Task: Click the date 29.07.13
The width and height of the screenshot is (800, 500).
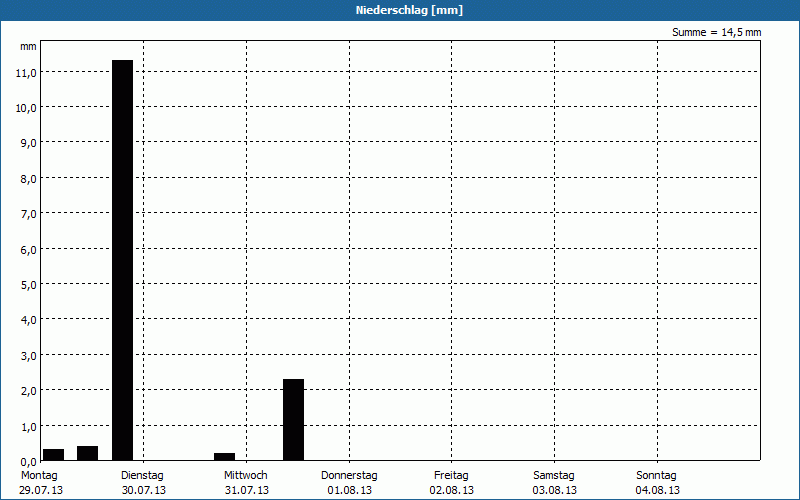Action: tap(41, 490)
